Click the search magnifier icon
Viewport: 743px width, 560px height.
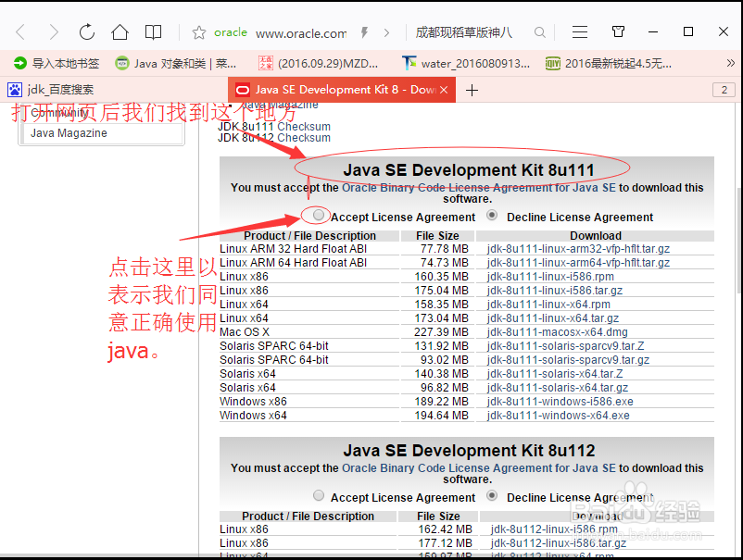539,32
